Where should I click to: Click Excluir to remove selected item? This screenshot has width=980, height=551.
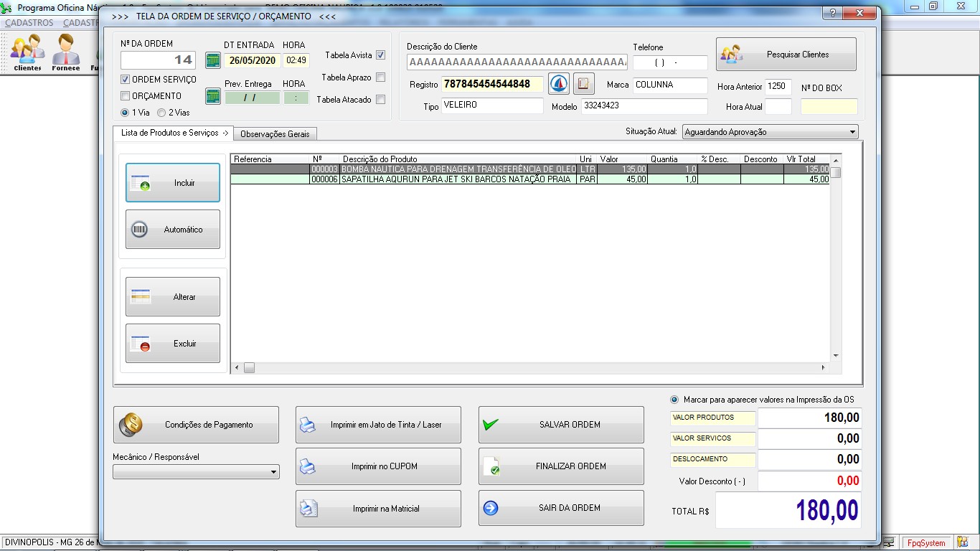tap(173, 344)
